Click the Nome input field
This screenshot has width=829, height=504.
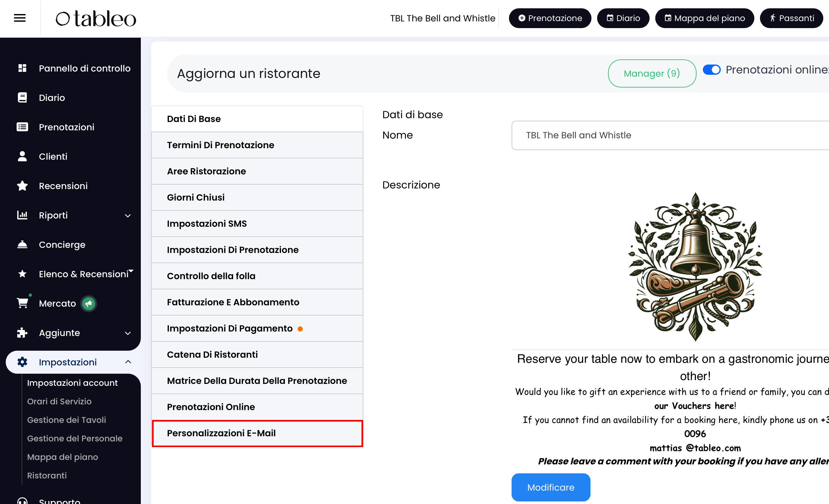click(670, 135)
